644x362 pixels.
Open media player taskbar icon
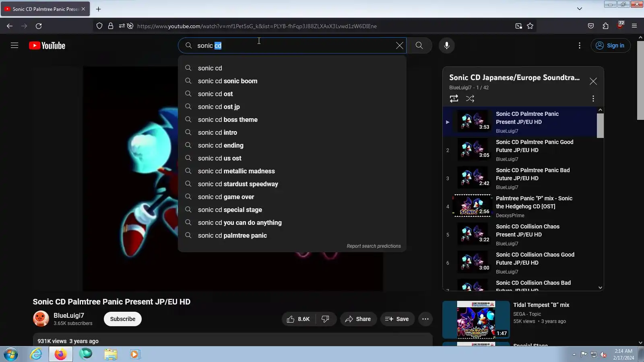pyautogui.click(x=135, y=354)
